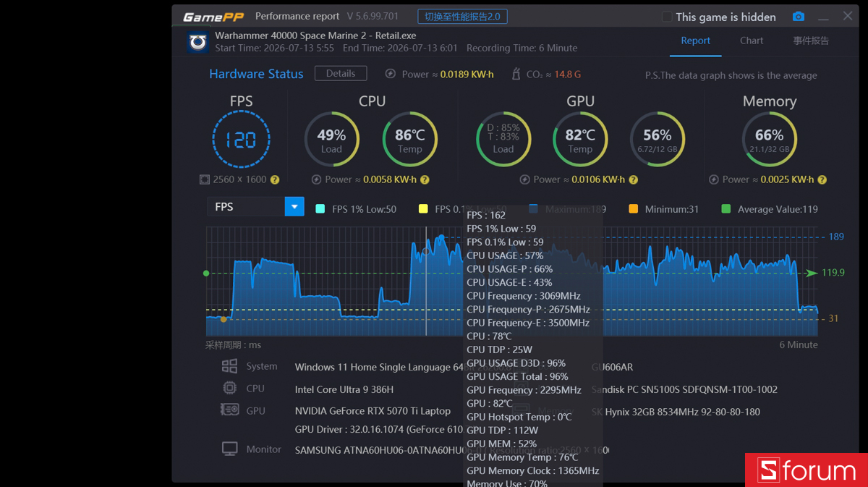Toggle the FPS 0.1% Low yellow legend swatch
Viewport: 868px width, 487px height.
pyautogui.click(x=423, y=209)
